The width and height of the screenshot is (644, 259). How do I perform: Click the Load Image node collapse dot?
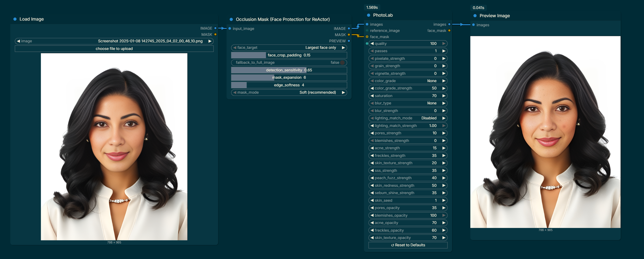(15, 19)
